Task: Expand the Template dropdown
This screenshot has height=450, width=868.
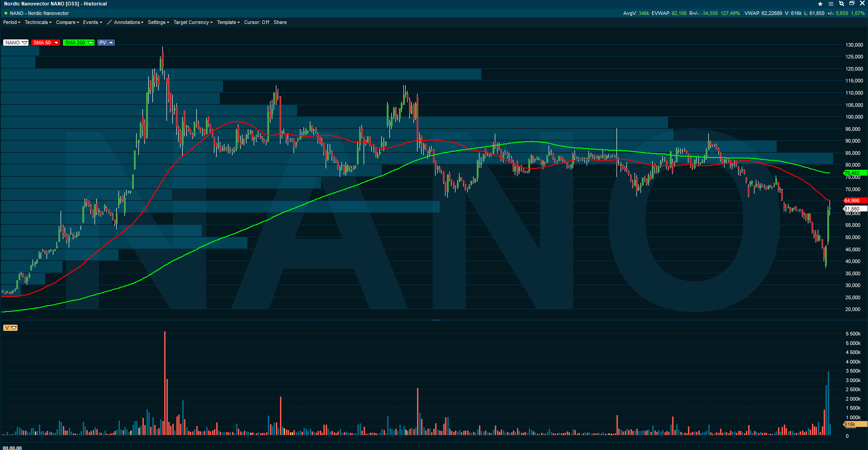Action: (x=228, y=22)
